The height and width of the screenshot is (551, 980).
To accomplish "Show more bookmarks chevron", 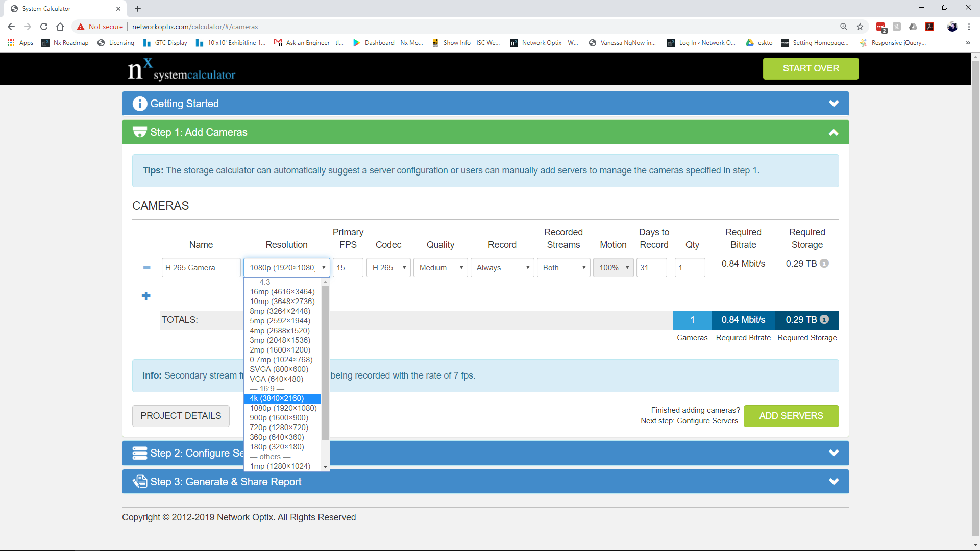I will click(x=968, y=43).
